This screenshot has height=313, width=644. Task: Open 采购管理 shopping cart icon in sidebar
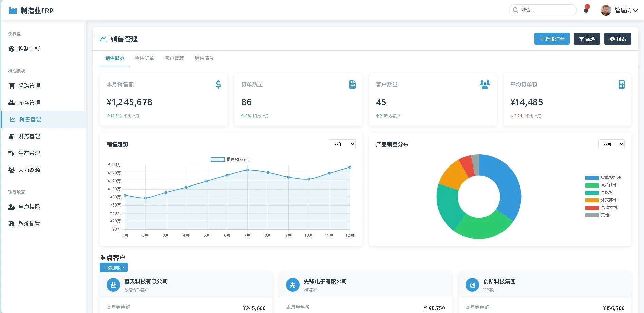coord(12,86)
